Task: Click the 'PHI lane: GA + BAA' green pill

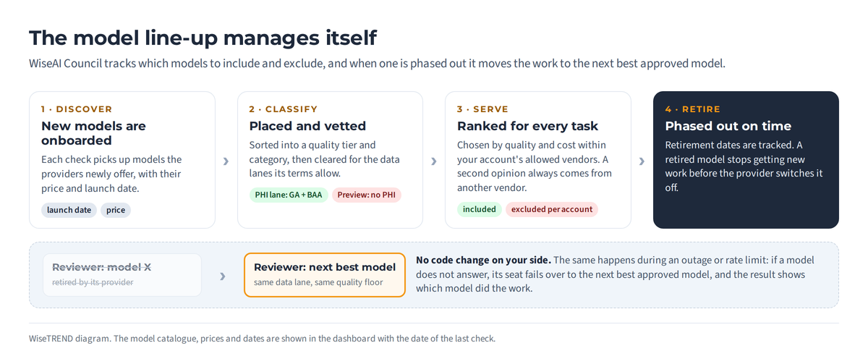Action: tap(289, 195)
